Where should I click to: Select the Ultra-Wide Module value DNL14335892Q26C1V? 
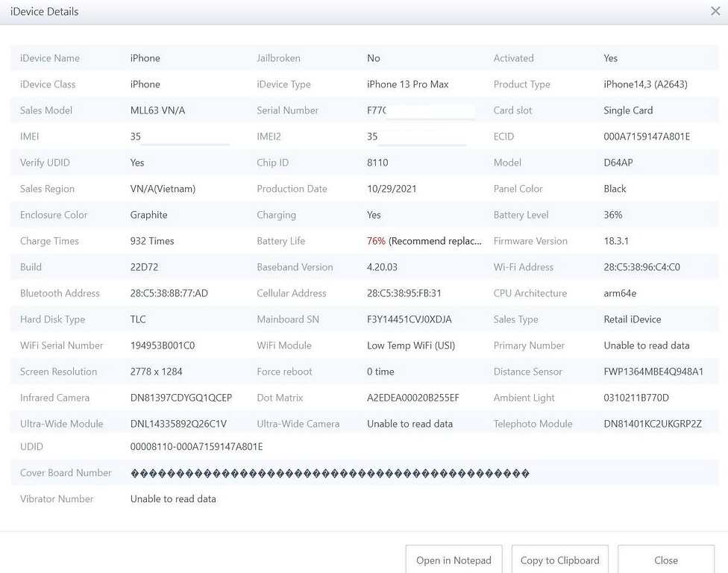[178, 424]
